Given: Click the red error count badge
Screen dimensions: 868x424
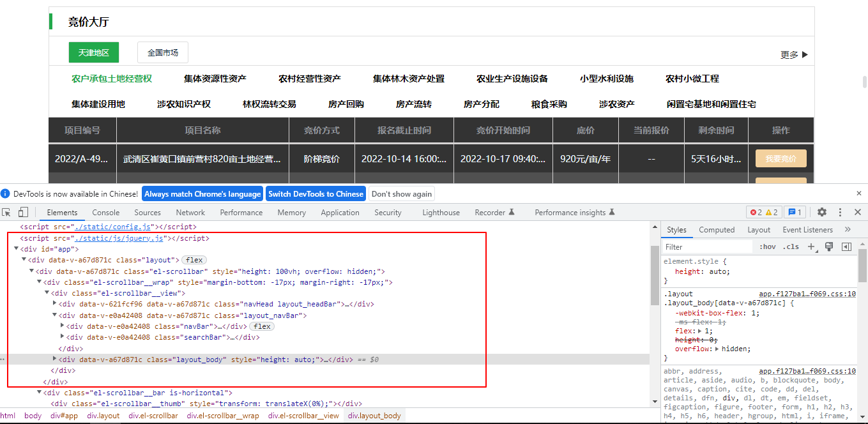Looking at the screenshot, I should [x=756, y=213].
